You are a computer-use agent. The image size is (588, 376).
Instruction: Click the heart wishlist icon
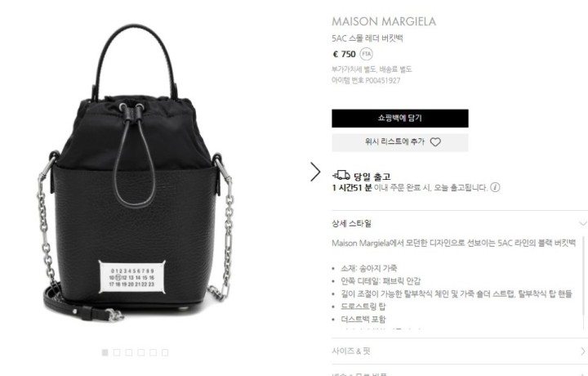[435, 142]
